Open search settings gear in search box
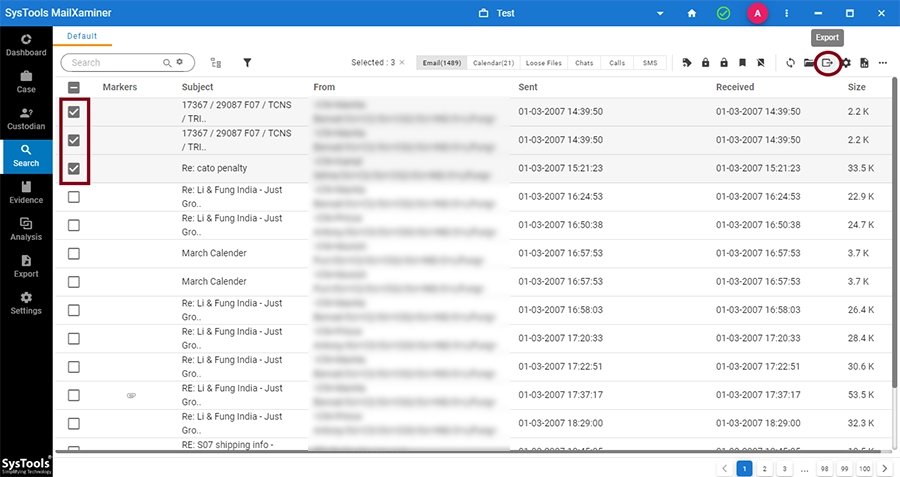900x477 pixels. (180, 62)
